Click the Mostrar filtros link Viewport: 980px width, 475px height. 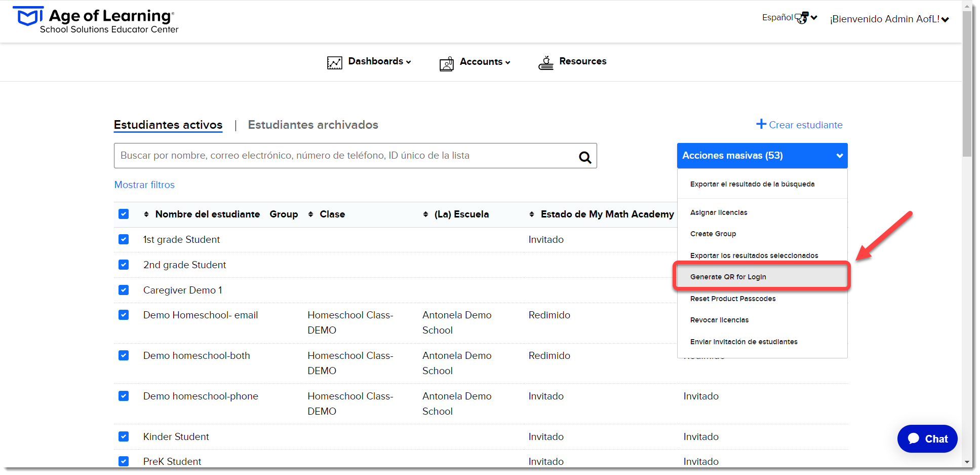144,185
